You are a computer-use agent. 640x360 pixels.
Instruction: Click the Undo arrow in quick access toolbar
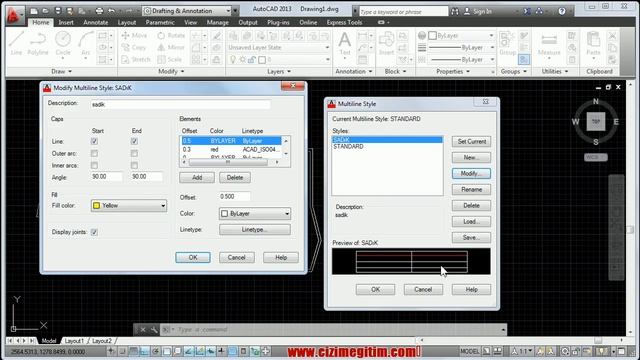point(111,11)
